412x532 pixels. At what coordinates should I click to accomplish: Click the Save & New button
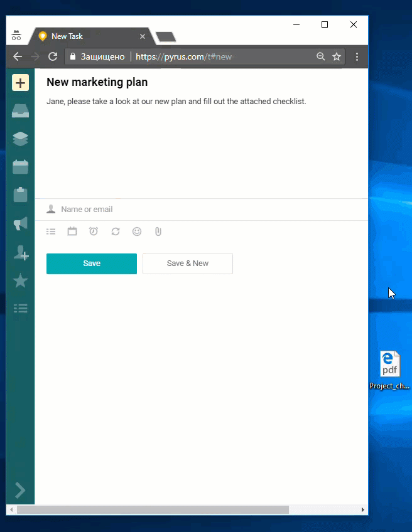pos(188,263)
